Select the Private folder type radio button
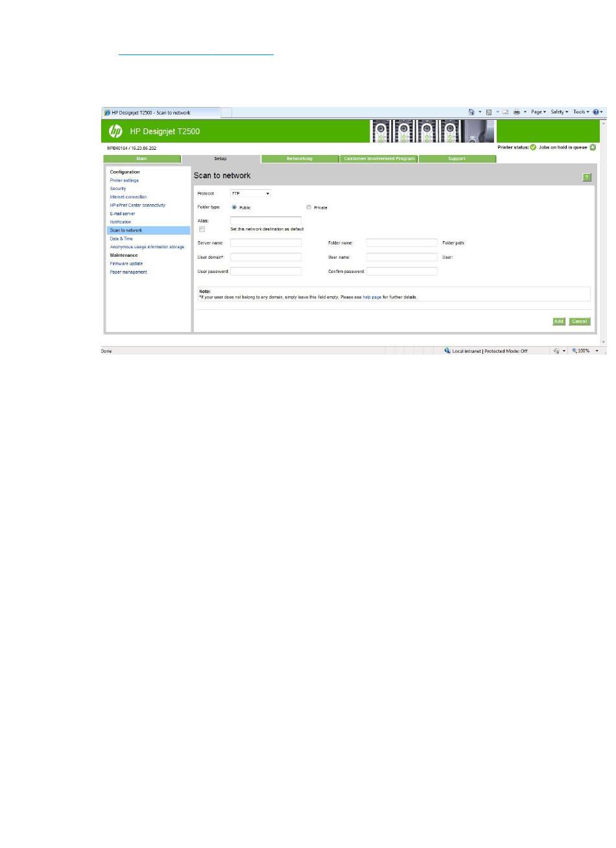 [x=309, y=207]
